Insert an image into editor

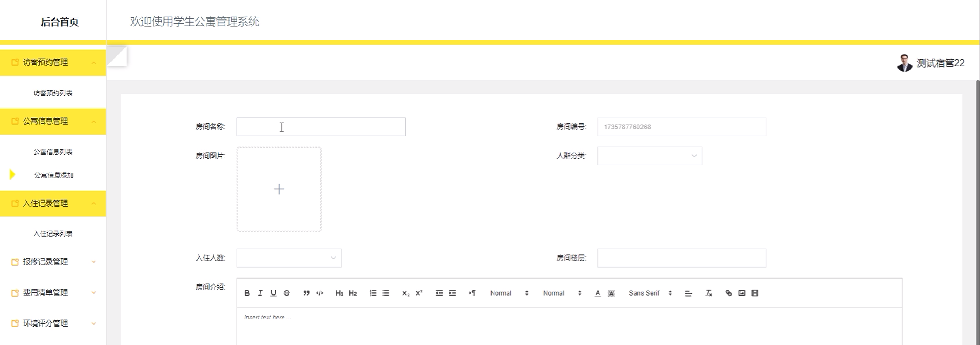(x=742, y=293)
